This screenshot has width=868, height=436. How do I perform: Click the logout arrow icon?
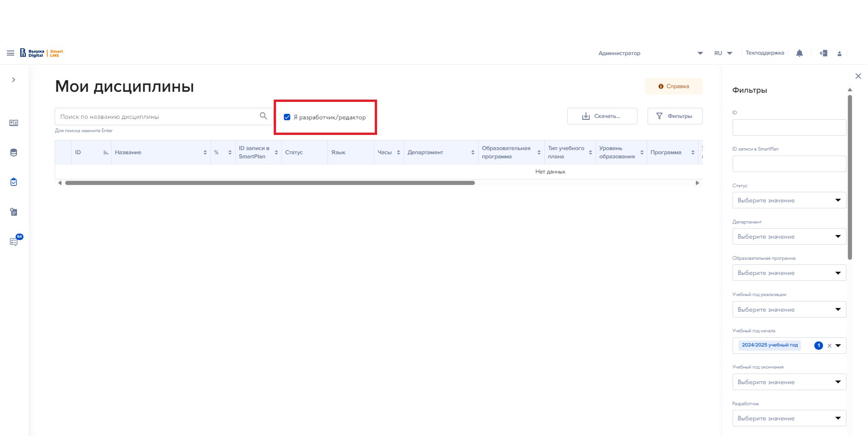point(823,53)
